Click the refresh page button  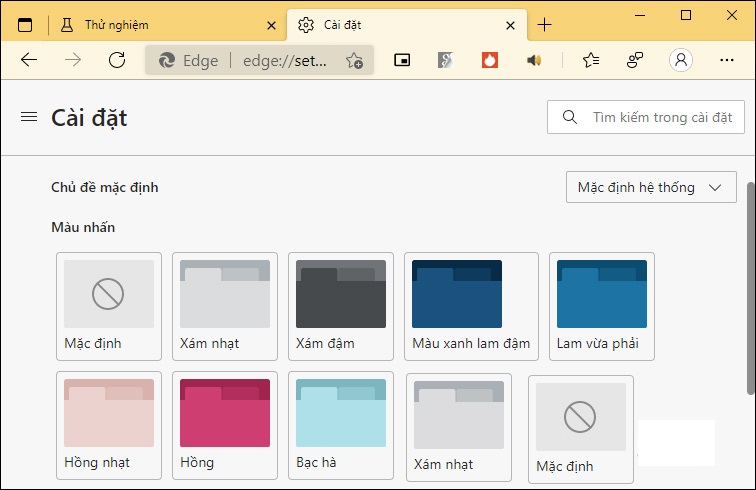tap(117, 60)
